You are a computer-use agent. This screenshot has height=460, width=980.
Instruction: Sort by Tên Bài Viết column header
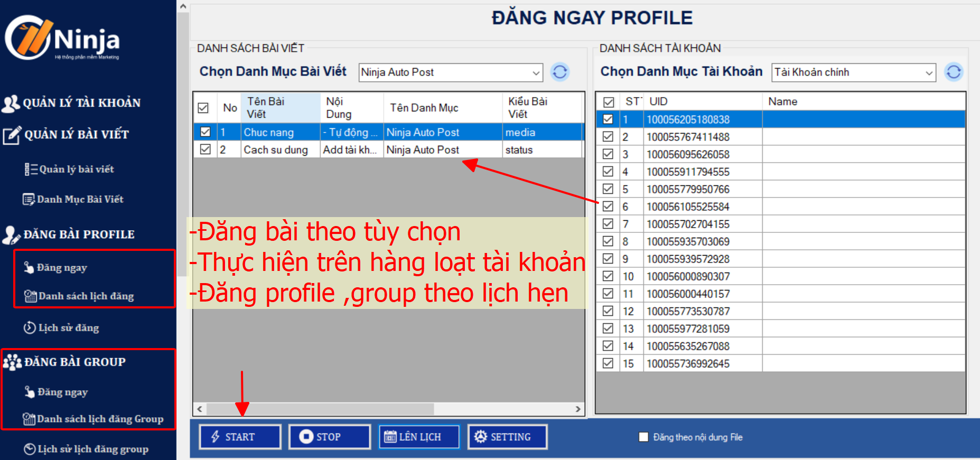pyautogui.click(x=281, y=108)
